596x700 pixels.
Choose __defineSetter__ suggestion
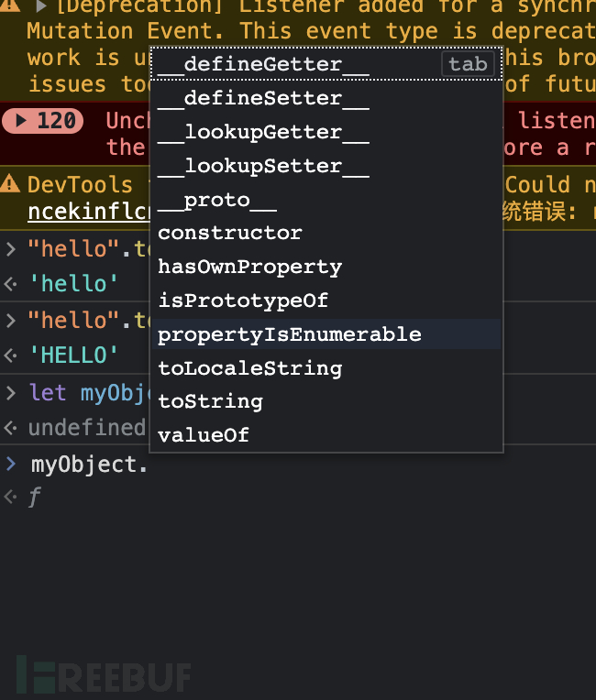point(263,98)
